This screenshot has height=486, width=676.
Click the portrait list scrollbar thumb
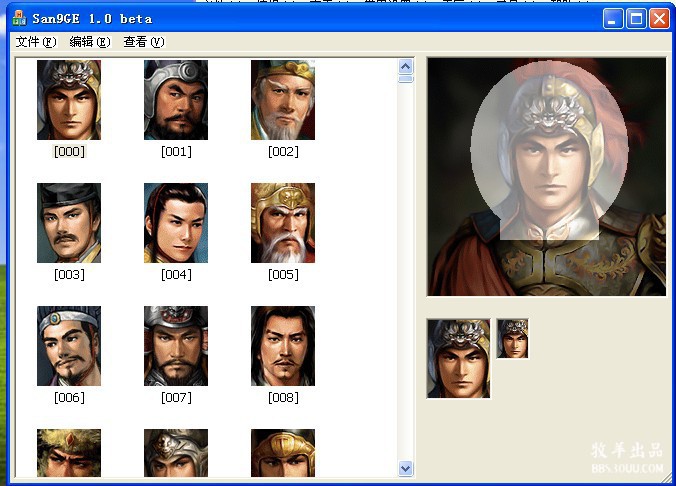click(x=406, y=79)
